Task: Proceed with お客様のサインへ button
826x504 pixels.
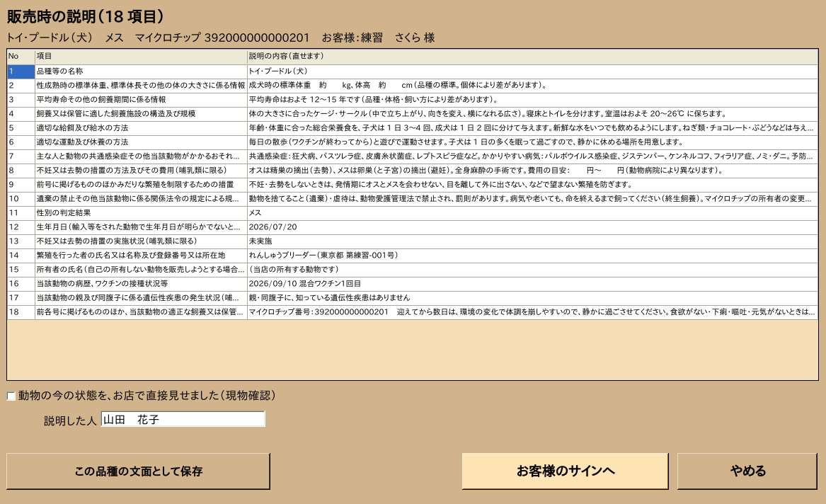Action: (566, 471)
